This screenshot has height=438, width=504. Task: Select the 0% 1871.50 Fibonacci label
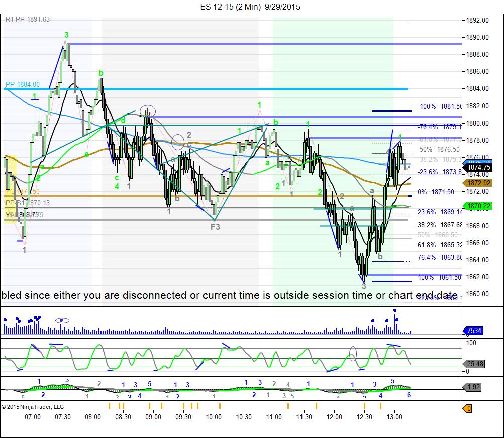click(436, 192)
